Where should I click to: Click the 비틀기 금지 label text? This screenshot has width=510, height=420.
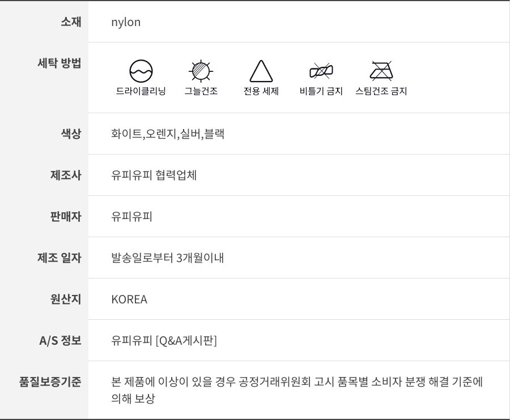pos(321,91)
